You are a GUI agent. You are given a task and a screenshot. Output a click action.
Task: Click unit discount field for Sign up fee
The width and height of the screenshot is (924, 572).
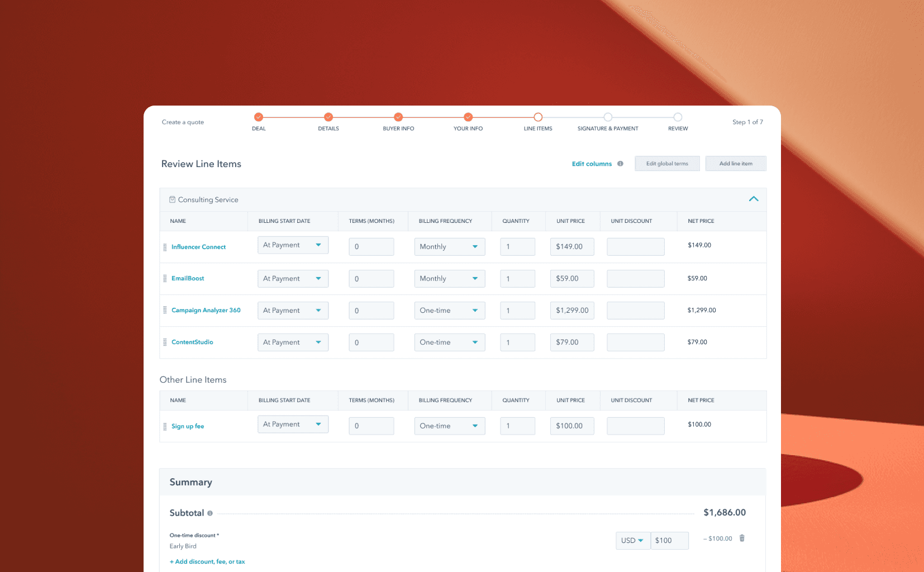pyautogui.click(x=636, y=426)
